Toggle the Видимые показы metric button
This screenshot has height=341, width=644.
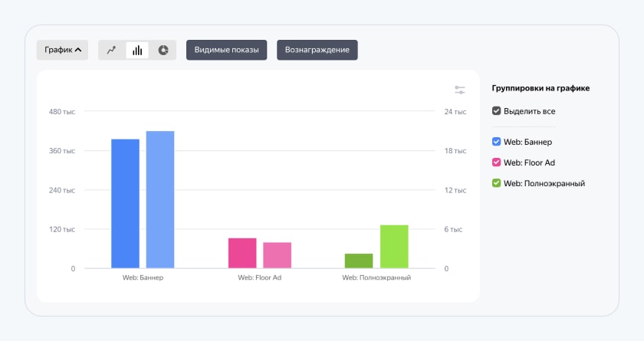227,50
